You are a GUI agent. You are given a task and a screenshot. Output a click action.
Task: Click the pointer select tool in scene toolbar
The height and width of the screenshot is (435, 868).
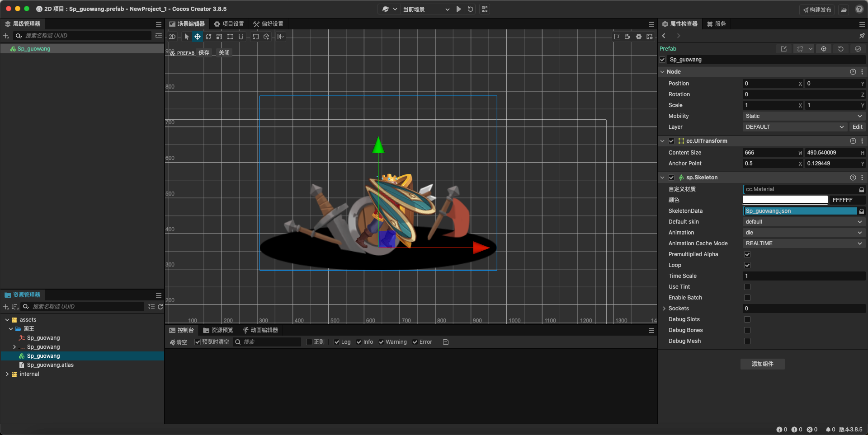tap(187, 37)
